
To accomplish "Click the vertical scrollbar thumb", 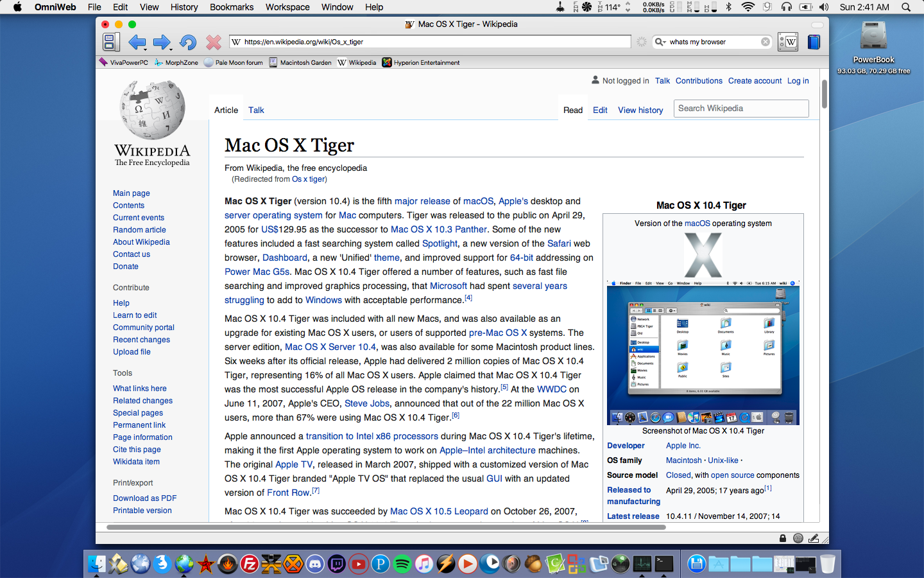I will 824,94.
